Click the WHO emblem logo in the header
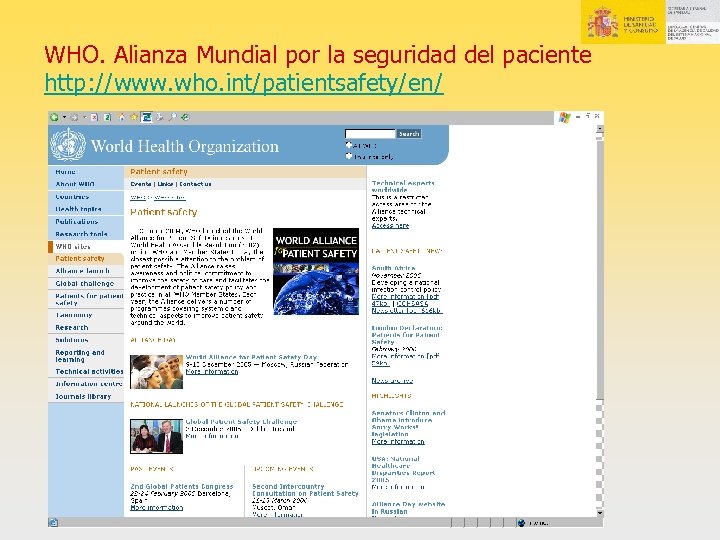 pyautogui.click(x=68, y=145)
